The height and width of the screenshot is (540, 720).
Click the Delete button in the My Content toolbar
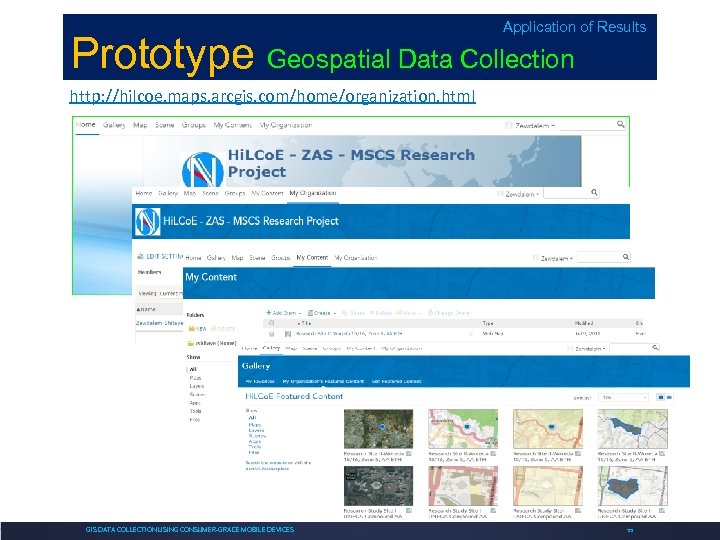[x=381, y=313]
